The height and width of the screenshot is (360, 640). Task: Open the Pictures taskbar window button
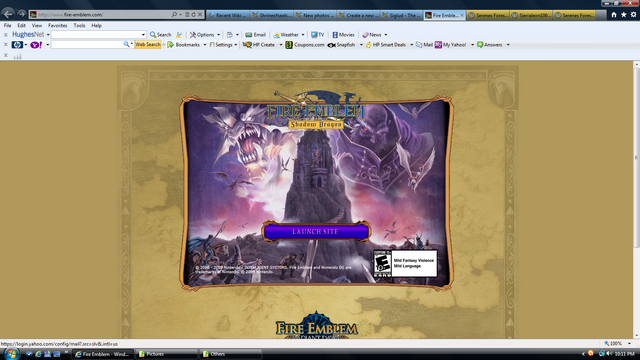(167, 354)
